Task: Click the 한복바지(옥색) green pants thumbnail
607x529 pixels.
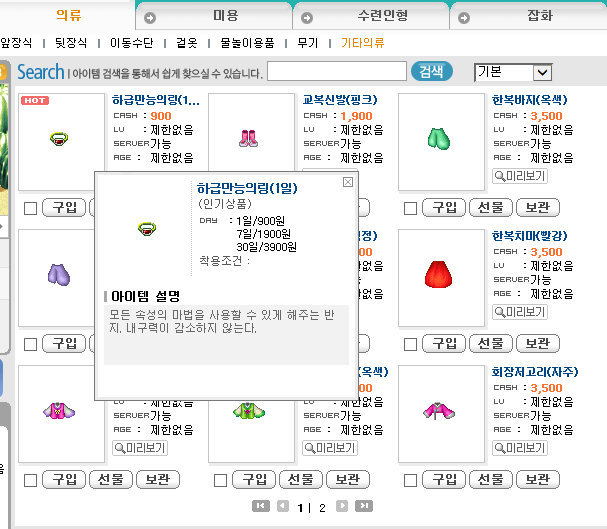Action: pos(439,139)
